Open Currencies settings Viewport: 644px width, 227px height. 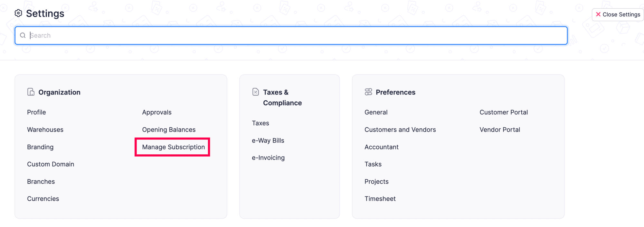click(x=43, y=199)
